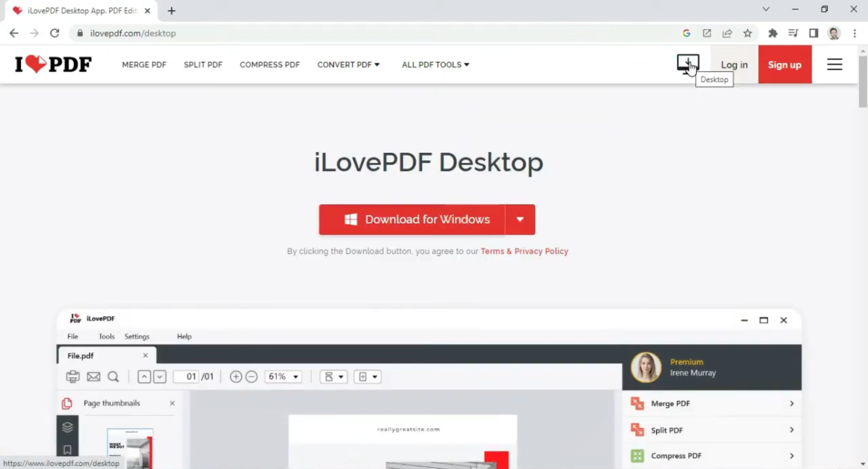Click the share this page icon
Viewport: 868px width, 469px height.
coord(727,33)
